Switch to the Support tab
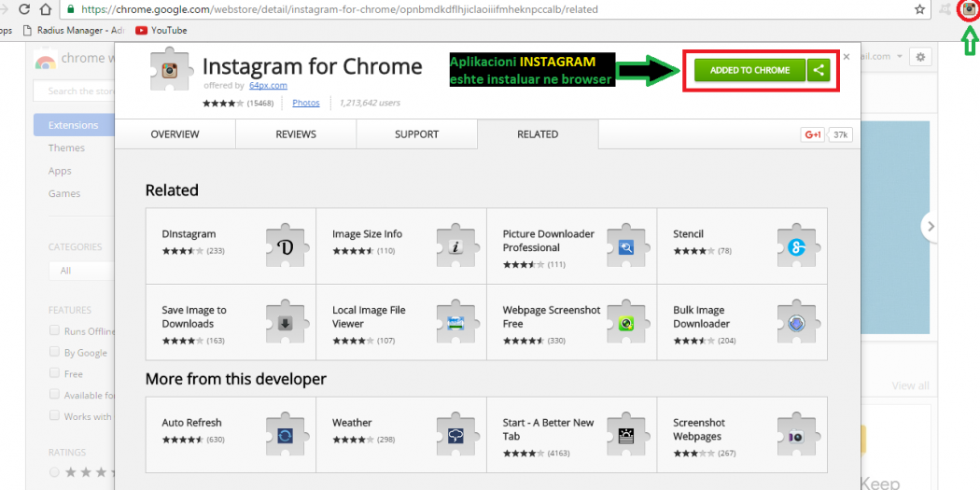The width and height of the screenshot is (980, 490). (x=417, y=134)
